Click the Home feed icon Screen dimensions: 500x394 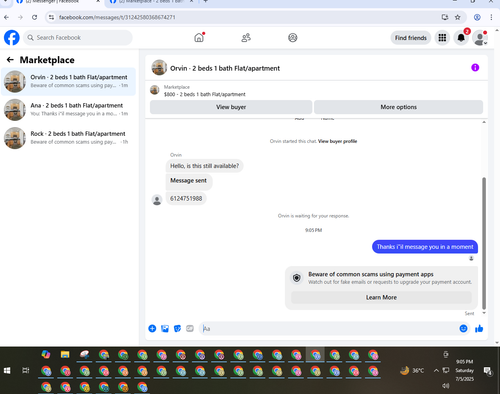(x=199, y=38)
